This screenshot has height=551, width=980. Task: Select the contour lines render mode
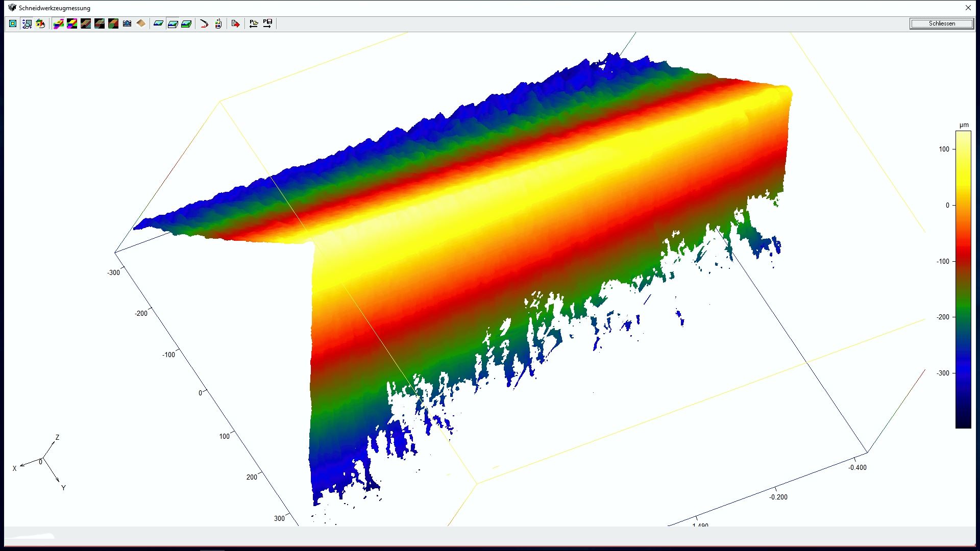point(86,23)
